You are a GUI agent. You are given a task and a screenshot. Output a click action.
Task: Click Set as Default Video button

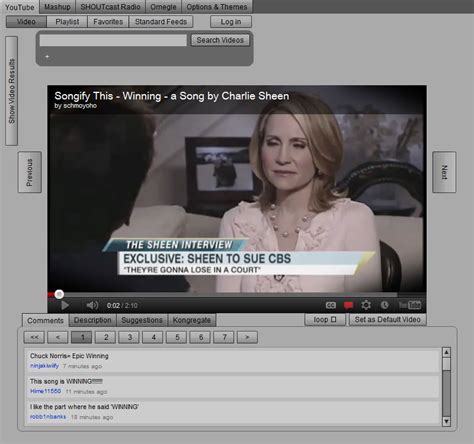tap(387, 319)
